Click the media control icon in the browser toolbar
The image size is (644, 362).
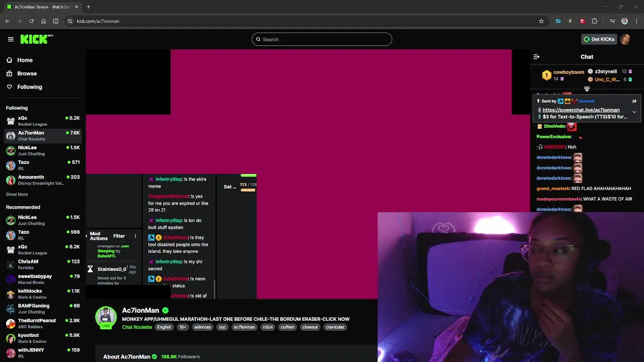tap(612, 21)
